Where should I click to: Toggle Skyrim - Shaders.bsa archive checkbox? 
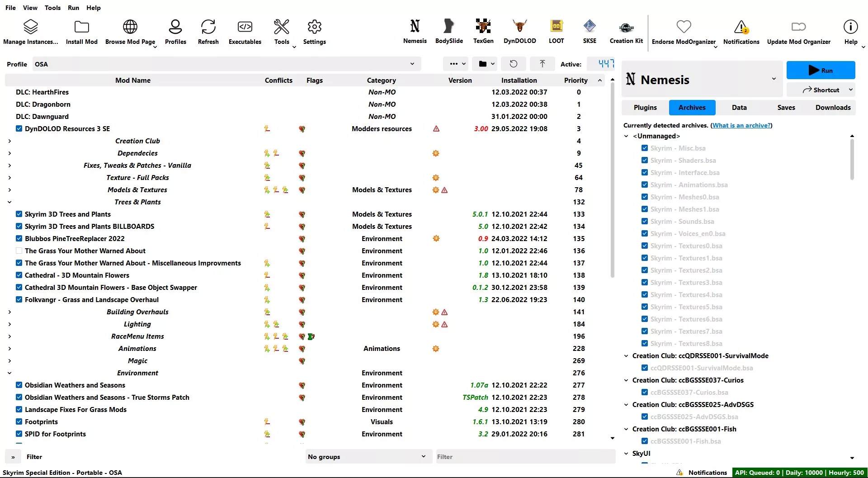pyautogui.click(x=645, y=160)
